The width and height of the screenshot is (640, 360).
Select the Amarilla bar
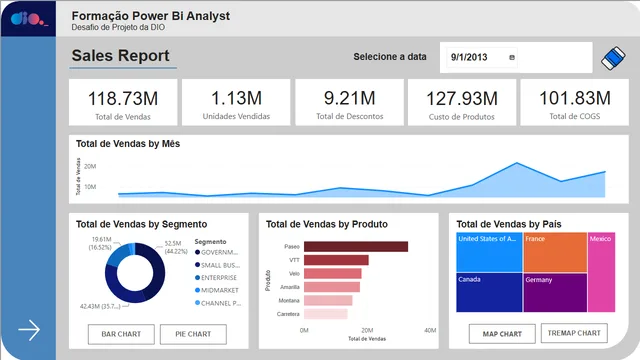332,287
